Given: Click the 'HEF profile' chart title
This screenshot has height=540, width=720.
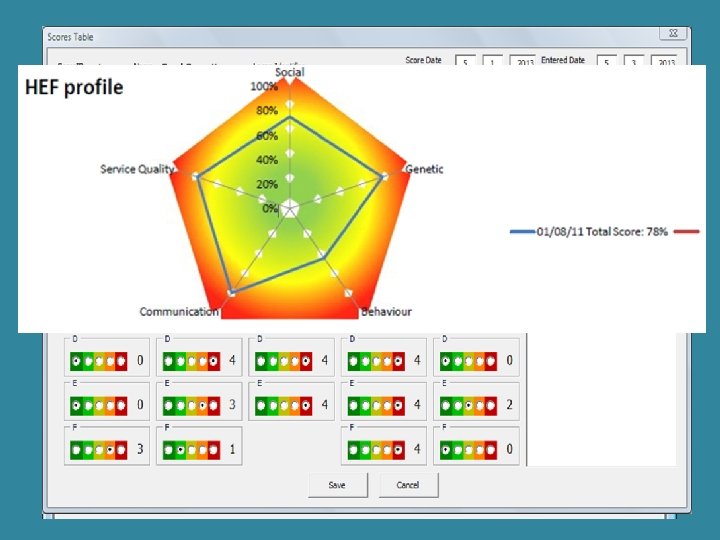Looking at the screenshot, I should [74, 87].
